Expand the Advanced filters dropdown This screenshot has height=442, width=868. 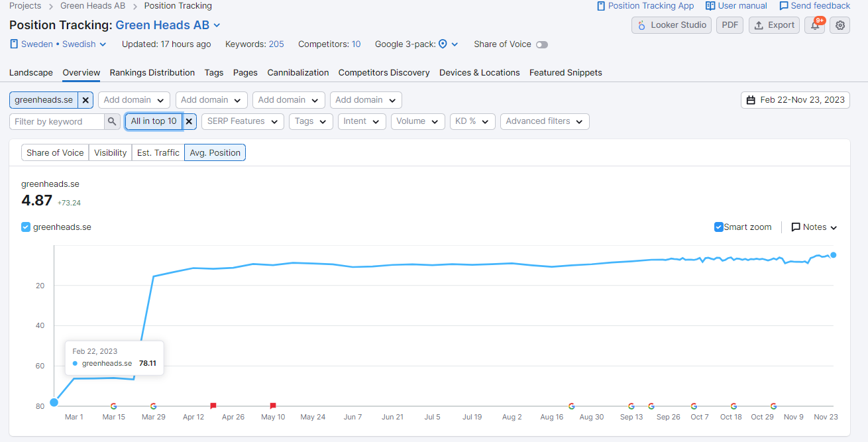(x=545, y=121)
